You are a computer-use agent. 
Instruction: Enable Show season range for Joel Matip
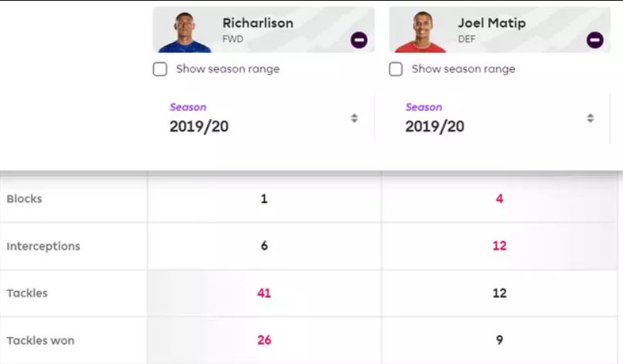pos(396,69)
